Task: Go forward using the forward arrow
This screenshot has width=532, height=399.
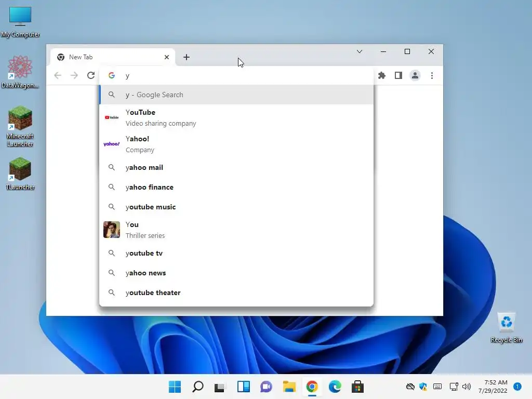Action: coord(74,75)
